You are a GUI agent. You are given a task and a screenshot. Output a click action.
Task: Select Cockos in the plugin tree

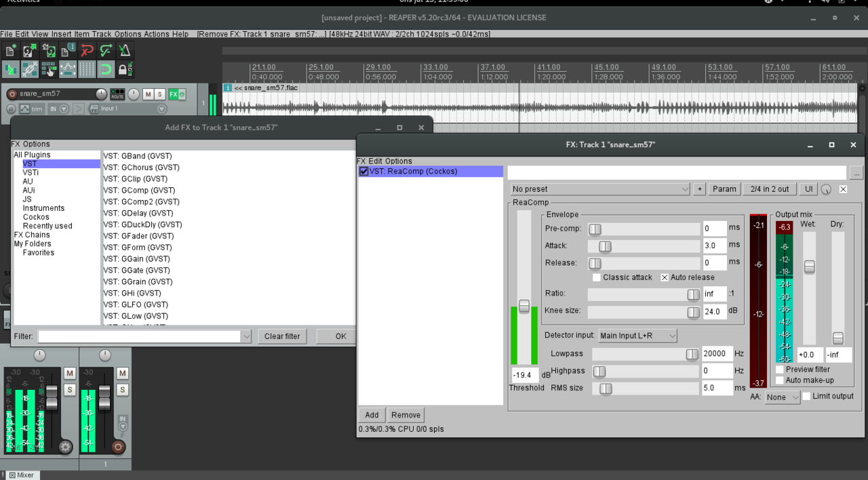[36, 217]
